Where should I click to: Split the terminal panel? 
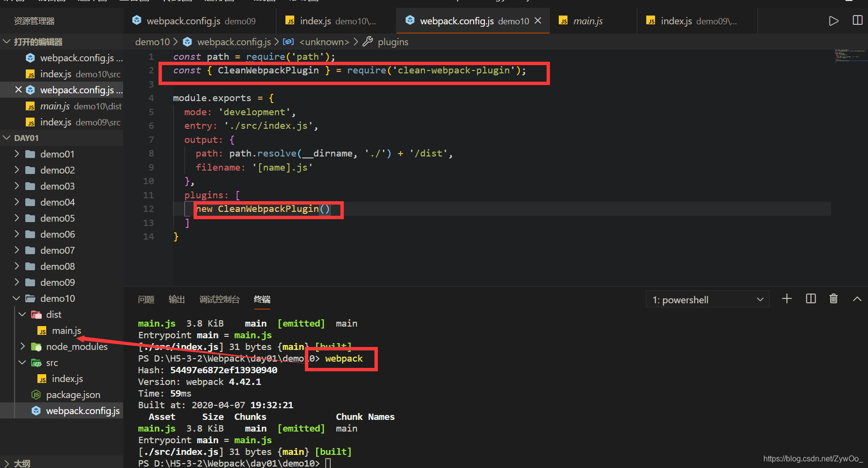pos(811,299)
